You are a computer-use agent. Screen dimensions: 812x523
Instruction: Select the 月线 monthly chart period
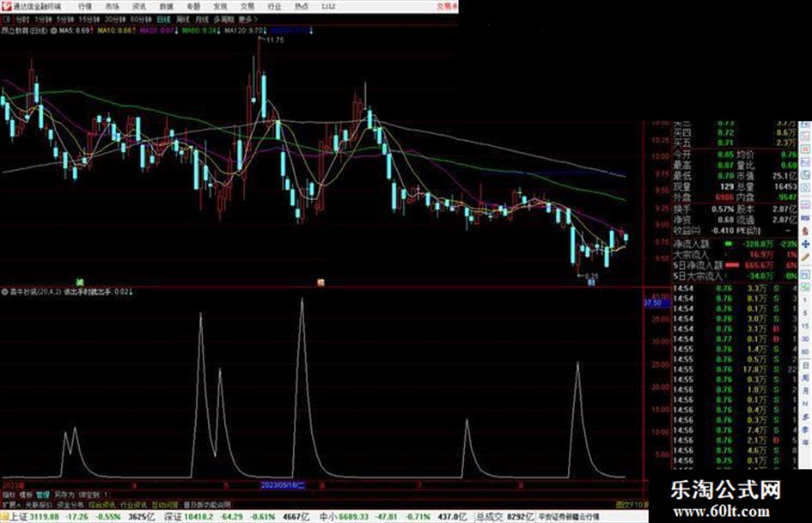click(201, 19)
